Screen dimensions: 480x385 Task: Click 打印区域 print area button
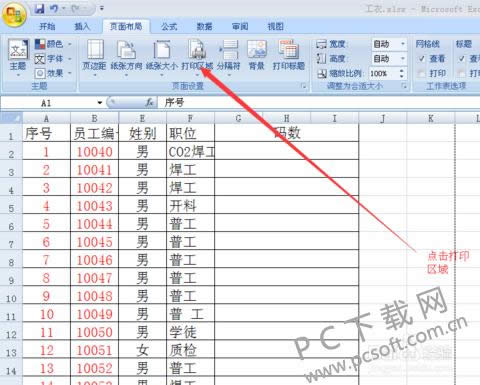[x=197, y=58]
